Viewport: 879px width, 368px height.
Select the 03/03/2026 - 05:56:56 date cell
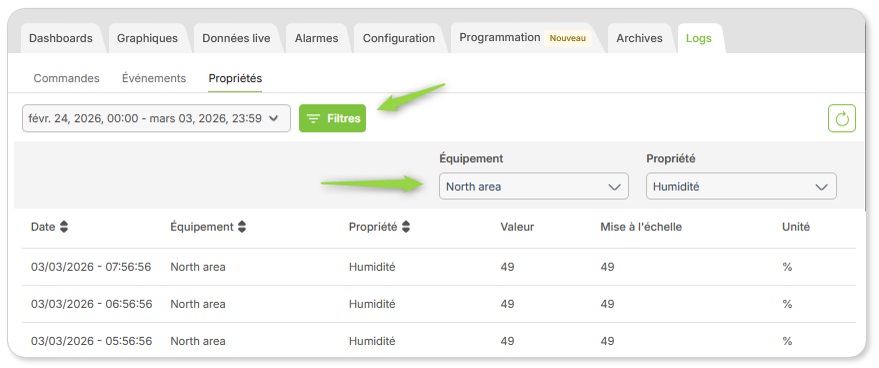(91, 341)
